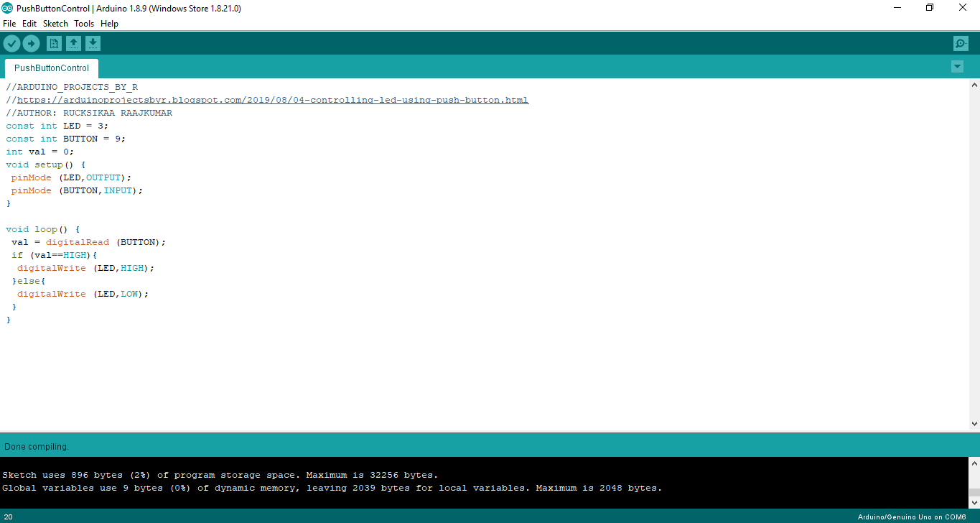
Task: Click the '//AUTHOR: RUCKSIKAA RAAJKUMAR' comment line
Action: [x=89, y=113]
